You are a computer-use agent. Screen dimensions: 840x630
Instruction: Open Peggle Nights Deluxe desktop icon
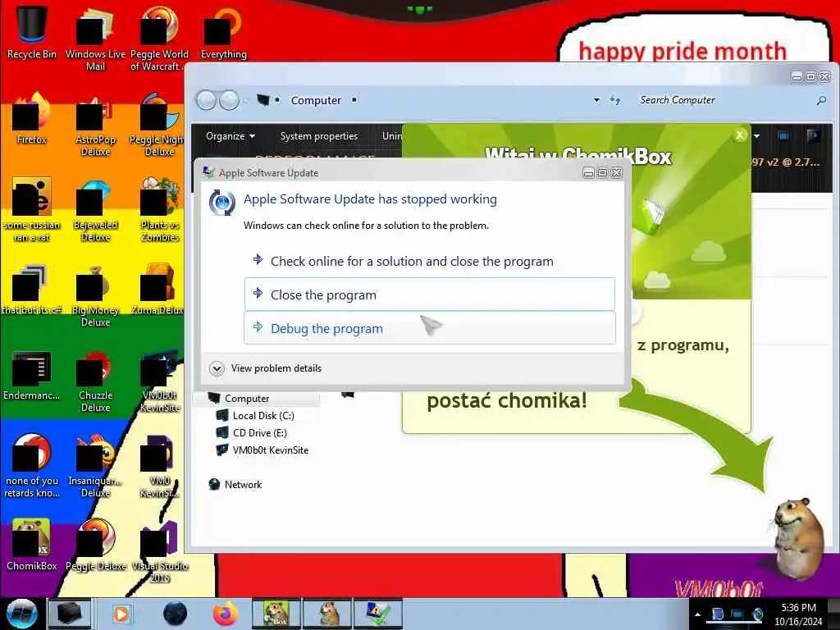tap(158, 123)
